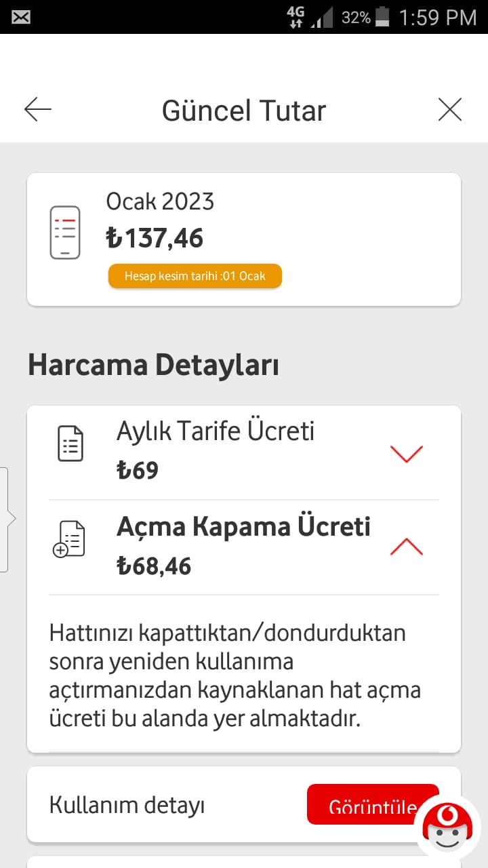Close the Güncel Tutar screen
488x868 pixels.
pyautogui.click(x=450, y=110)
